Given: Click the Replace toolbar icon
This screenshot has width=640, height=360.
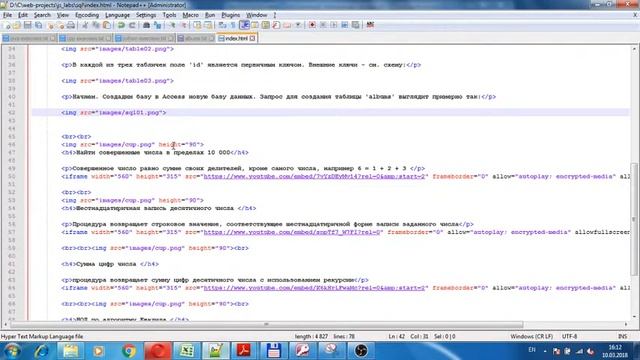Looking at the screenshot, I should coord(157,25).
